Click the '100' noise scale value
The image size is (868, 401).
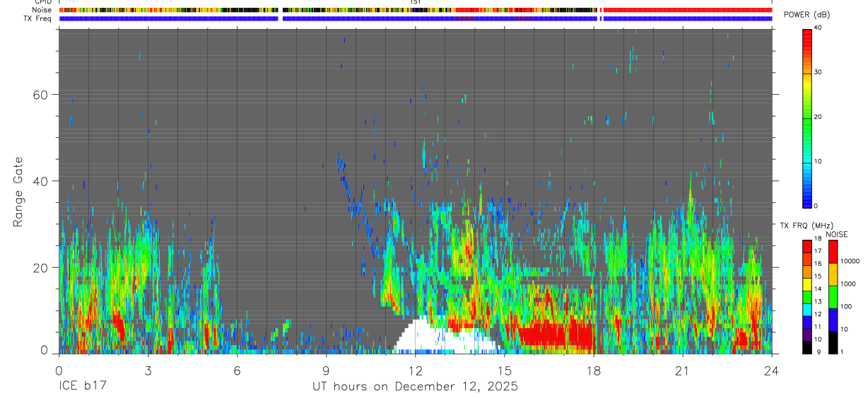pyautogui.click(x=846, y=306)
